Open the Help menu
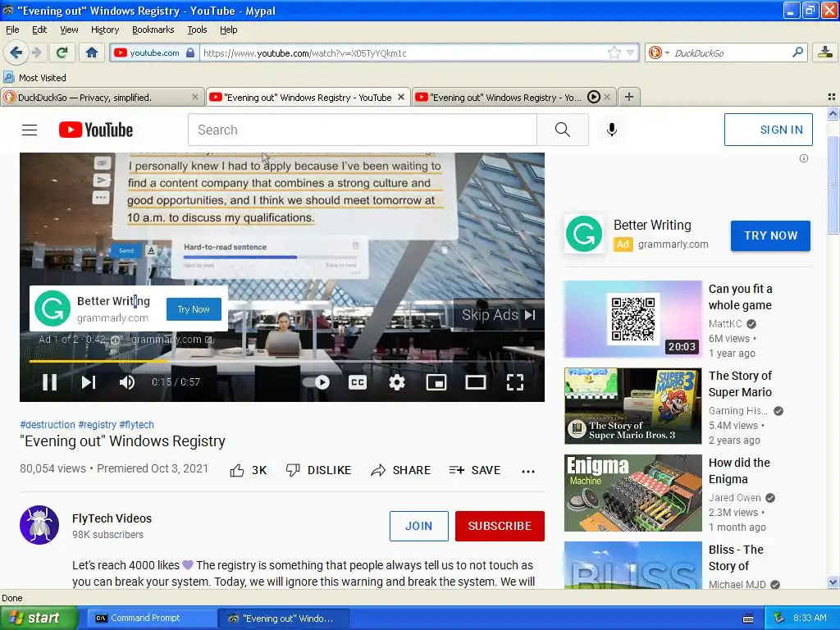 pyautogui.click(x=229, y=30)
